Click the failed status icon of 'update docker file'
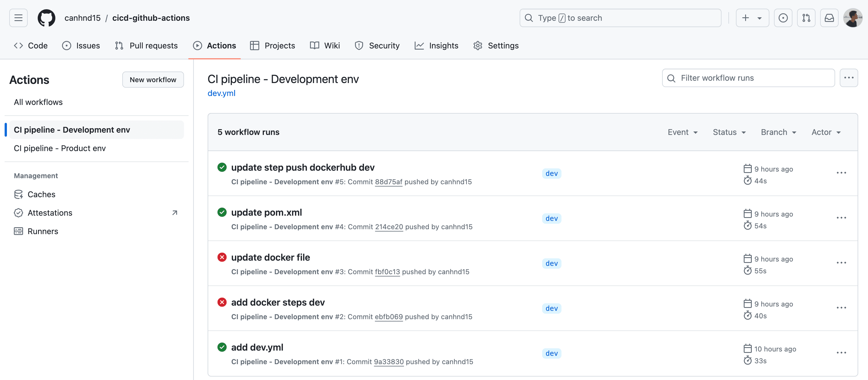The height and width of the screenshot is (380, 868). click(222, 257)
